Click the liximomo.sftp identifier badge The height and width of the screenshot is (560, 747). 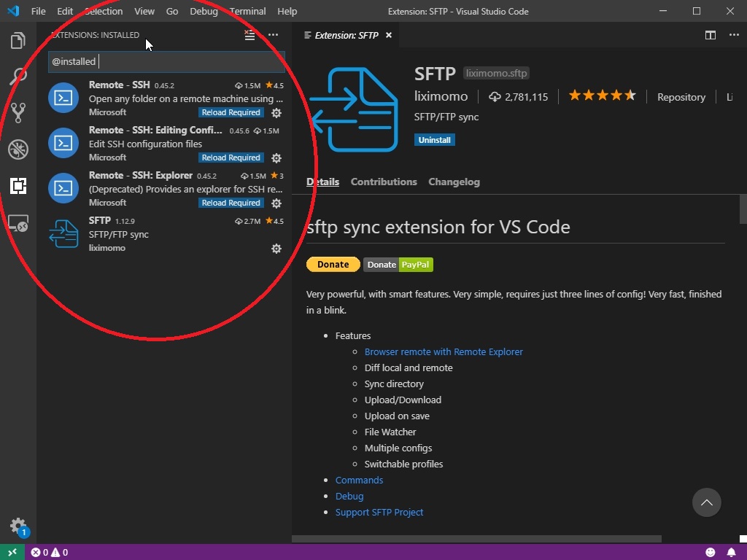coord(496,74)
